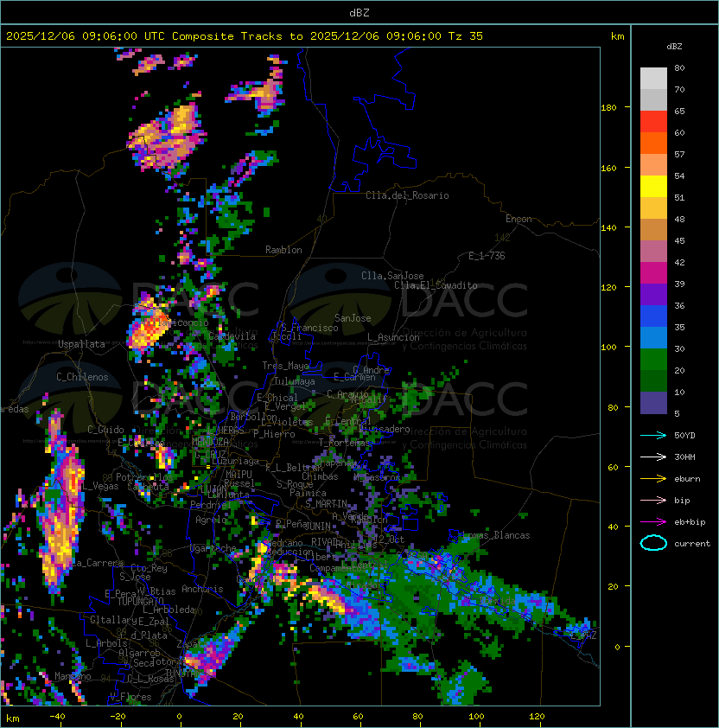Image resolution: width=719 pixels, height=728 pixels.
Task: Click the 'Manzano' map label
Action: click(73, 676)
